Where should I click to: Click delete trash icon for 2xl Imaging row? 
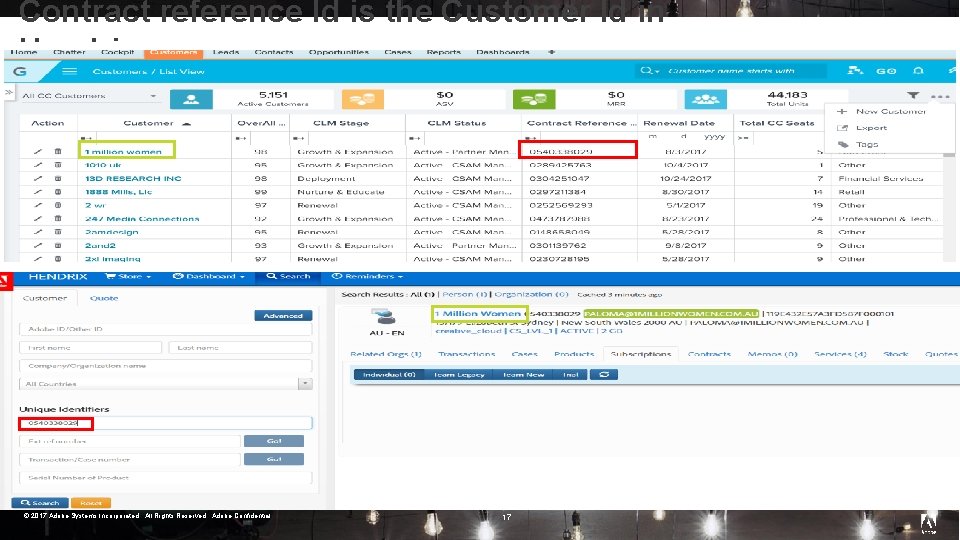58,258
